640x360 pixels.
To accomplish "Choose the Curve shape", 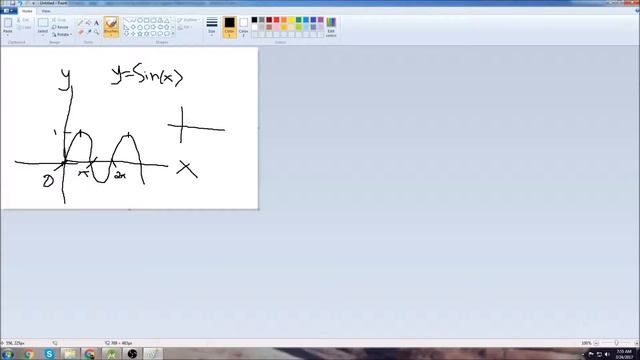I will pos(133,20).
